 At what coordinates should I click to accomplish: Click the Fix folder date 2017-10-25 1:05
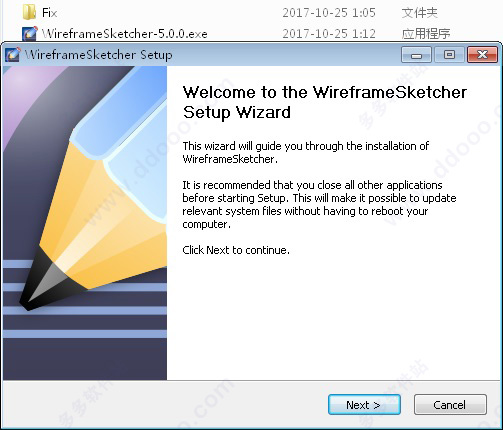click(x=329, y=13)
